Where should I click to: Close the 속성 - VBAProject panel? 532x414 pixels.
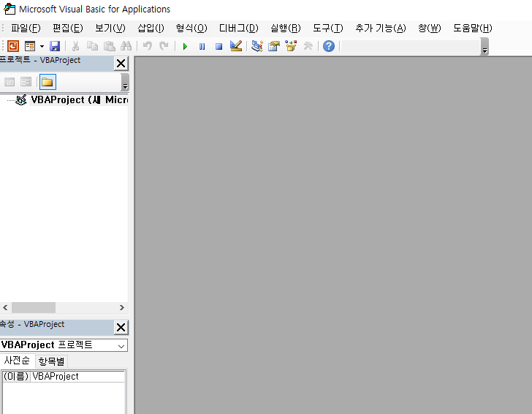tap(121, 328)
